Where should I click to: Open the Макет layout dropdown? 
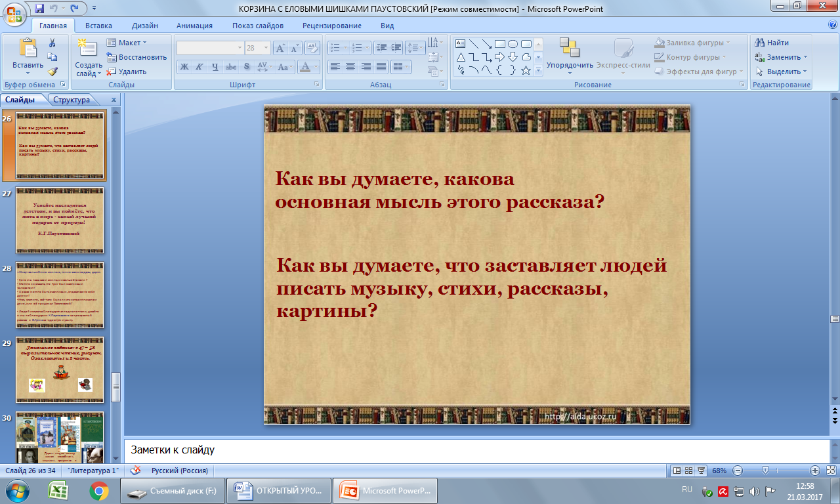pos(126,43)
